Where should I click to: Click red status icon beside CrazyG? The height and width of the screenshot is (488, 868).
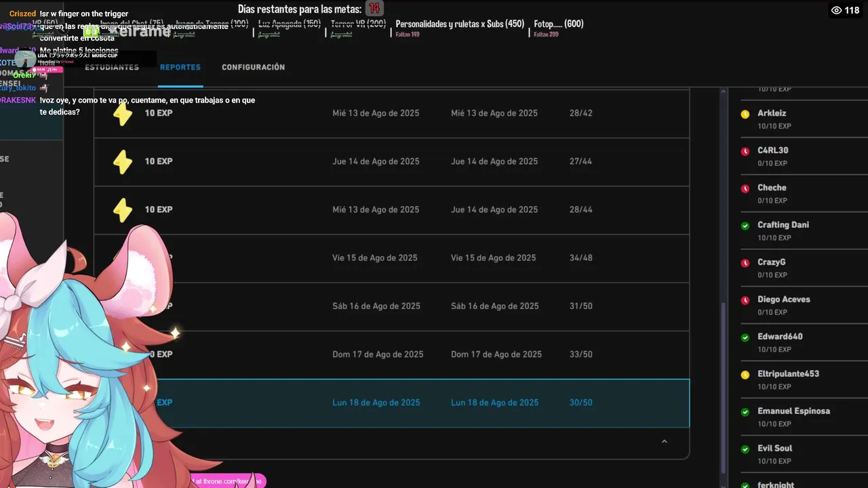coord(745,263)
